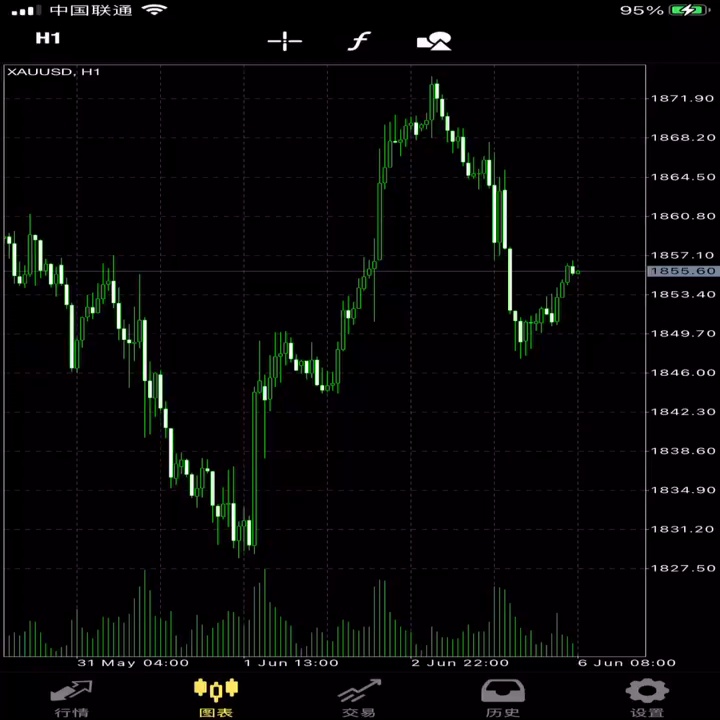This screenshot has height=720, width=720.
Task: Click the 1871.90 price axis label
Action: pyautogui.click(x=682, y=98)
